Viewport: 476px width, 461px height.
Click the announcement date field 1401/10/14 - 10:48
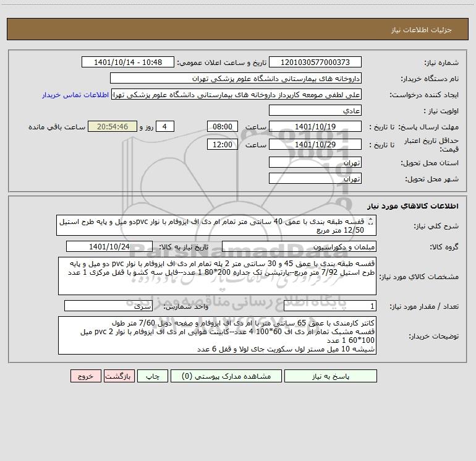pyautogui.click(x=128, y=62)
